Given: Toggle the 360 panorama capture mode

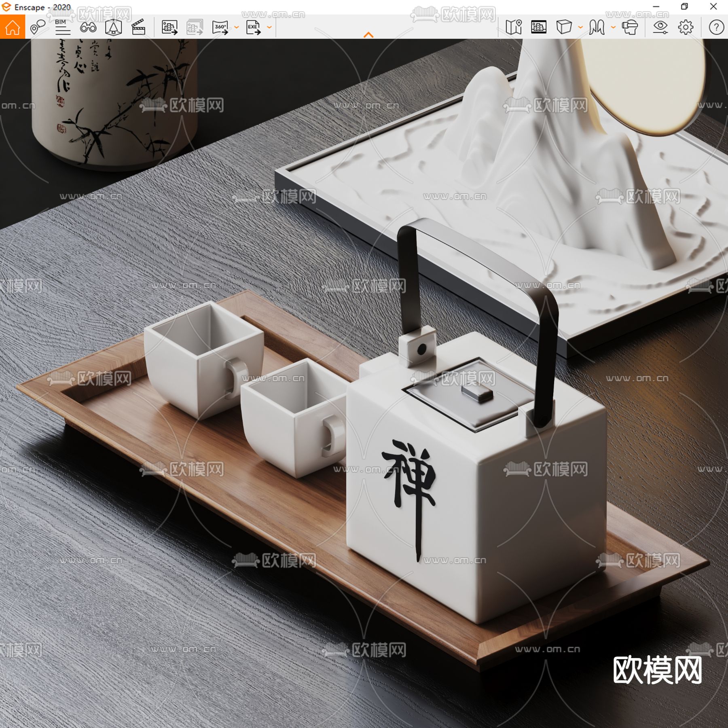Looking at the screenshot, I should tap(220, 28).
